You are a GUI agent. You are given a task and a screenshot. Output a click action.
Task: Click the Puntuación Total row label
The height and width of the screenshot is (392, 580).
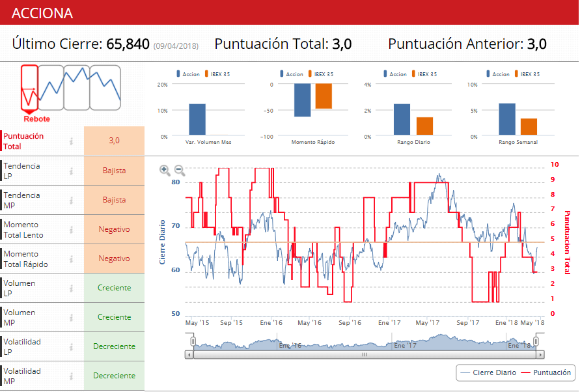[23, 141]
